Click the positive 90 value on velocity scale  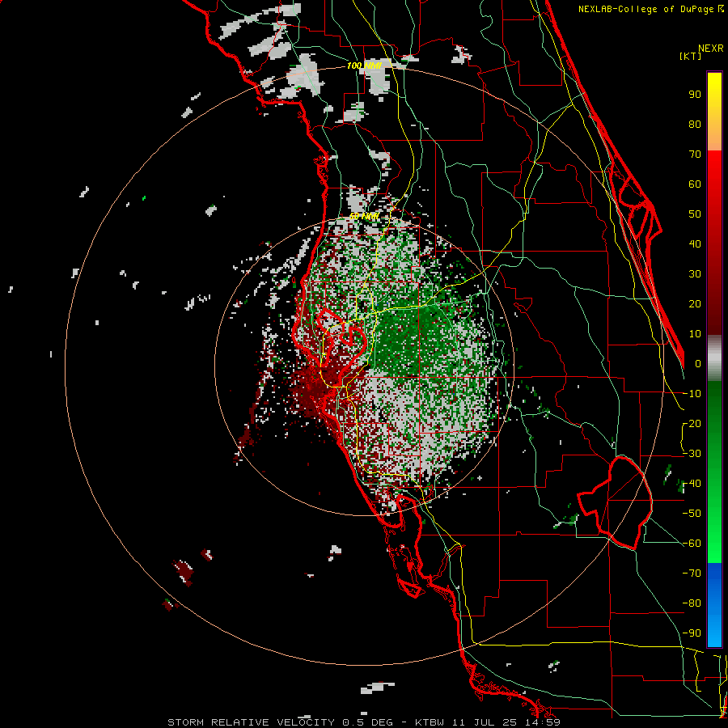coord(695,95)
